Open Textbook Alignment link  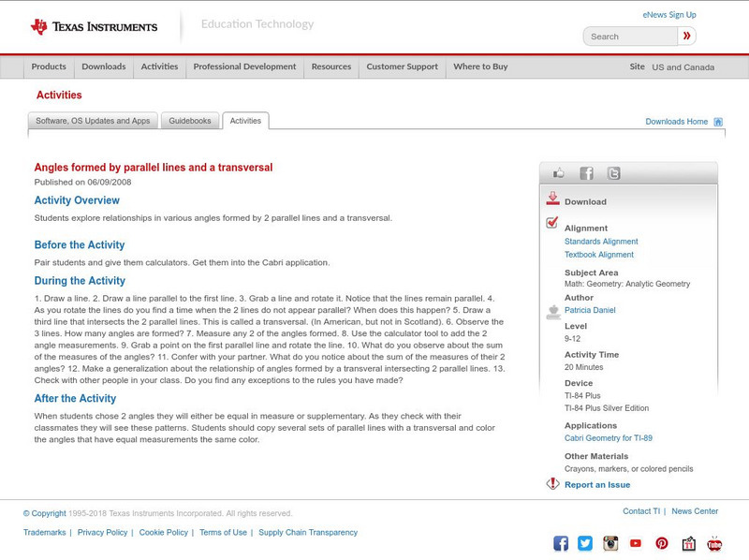599,255
